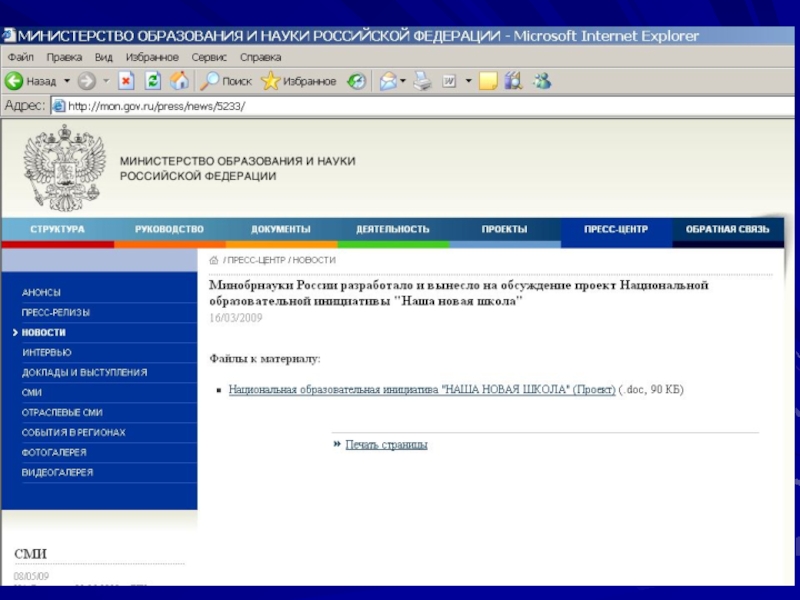Open the ОБРАТНАЯ СВЯЗЬ navigation tab
The height and width of the screenshot is (600, 800).
tap(728, 229)
